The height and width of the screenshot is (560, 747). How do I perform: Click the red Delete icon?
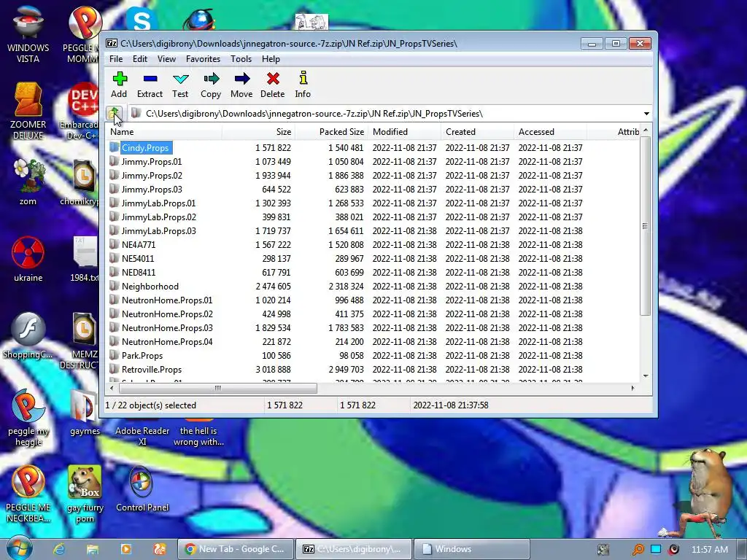[273, 79]
